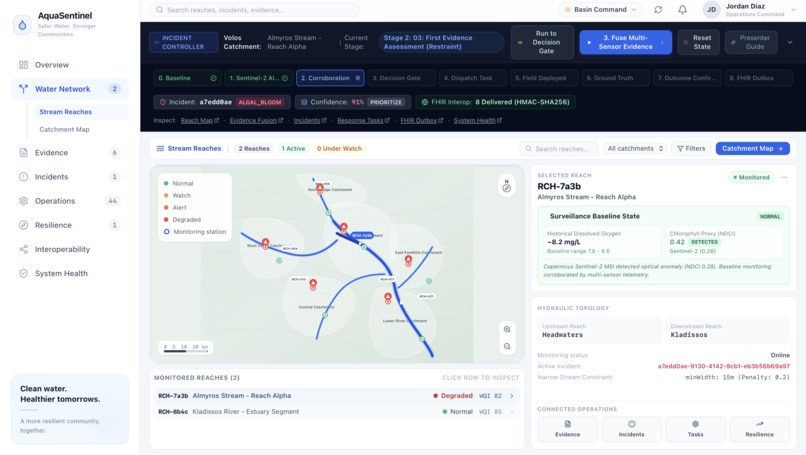The image size is (806, 455).
Task: Open Resilience in the sidebar
Action: [69, 225]
